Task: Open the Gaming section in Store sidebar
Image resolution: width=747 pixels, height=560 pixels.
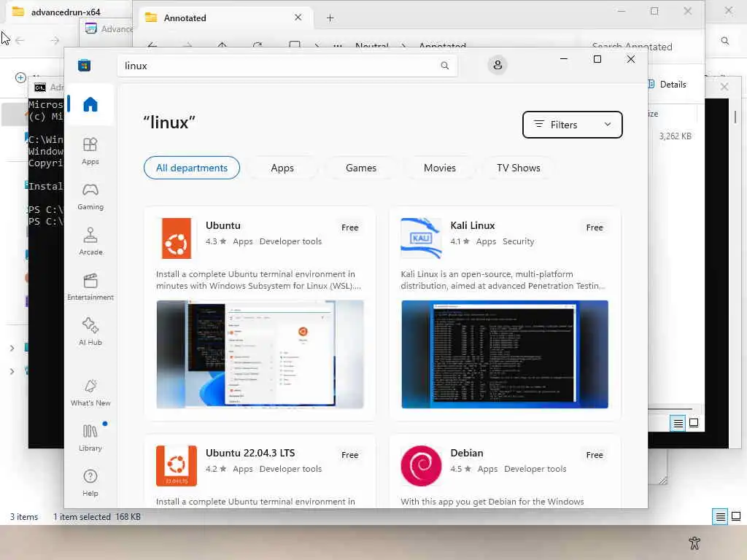Action: tap(90, 196)
